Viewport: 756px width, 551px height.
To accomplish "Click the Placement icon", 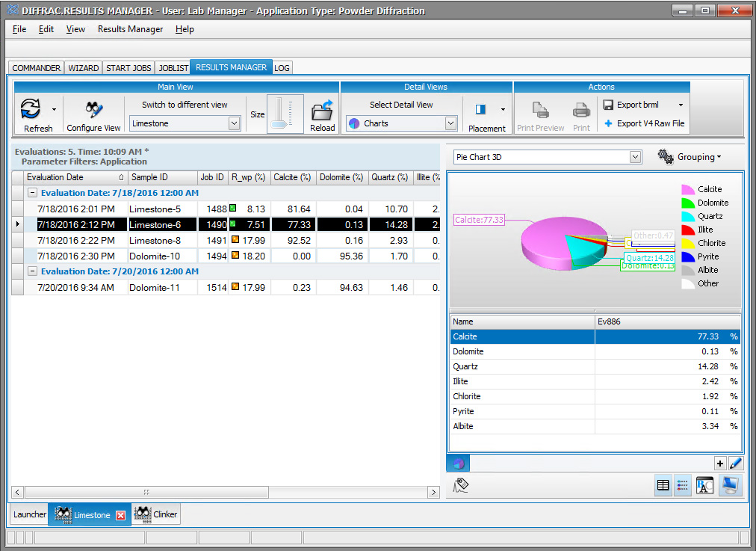I will pyautogui.click(x=480, y=109).
